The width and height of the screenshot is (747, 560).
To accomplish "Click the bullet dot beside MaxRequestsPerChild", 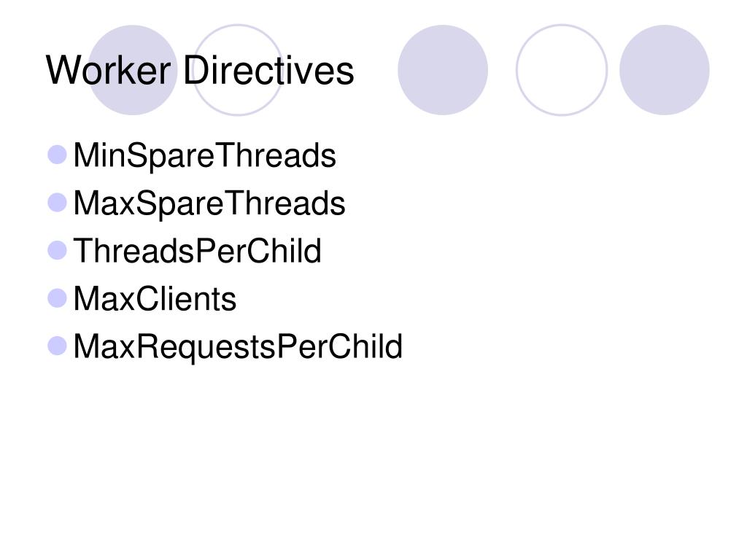I will tap(57, 346).
